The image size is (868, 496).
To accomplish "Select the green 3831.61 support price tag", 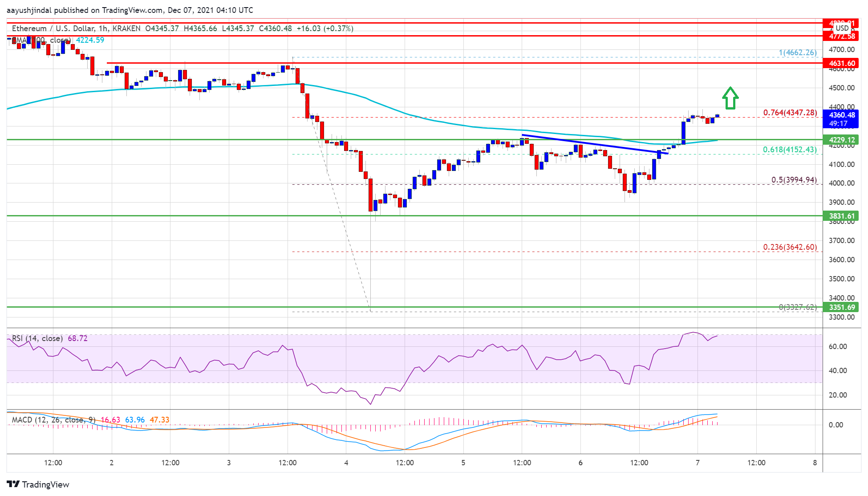I will click(841, 216).
